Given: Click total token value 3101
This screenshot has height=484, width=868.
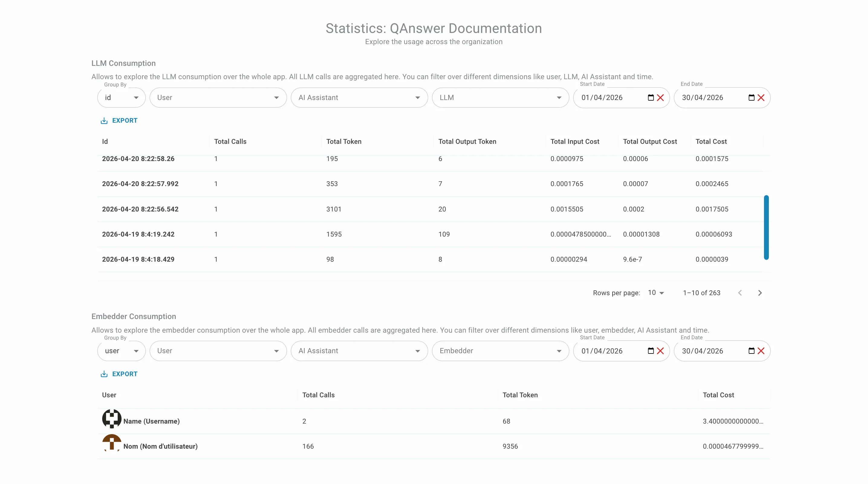Looking at the screenshot, I should tap(333, 209).
